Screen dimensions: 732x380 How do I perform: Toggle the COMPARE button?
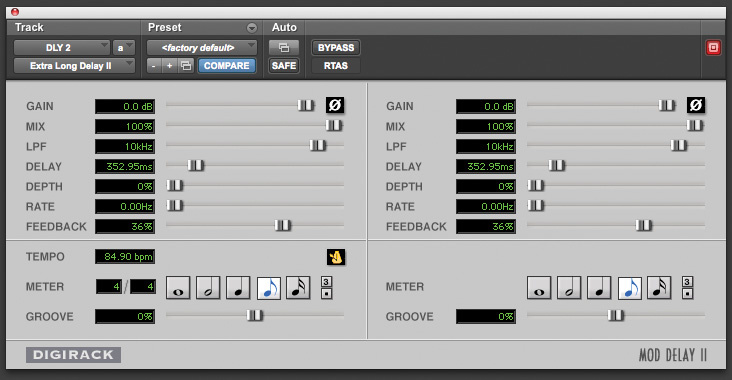point(227,66)
